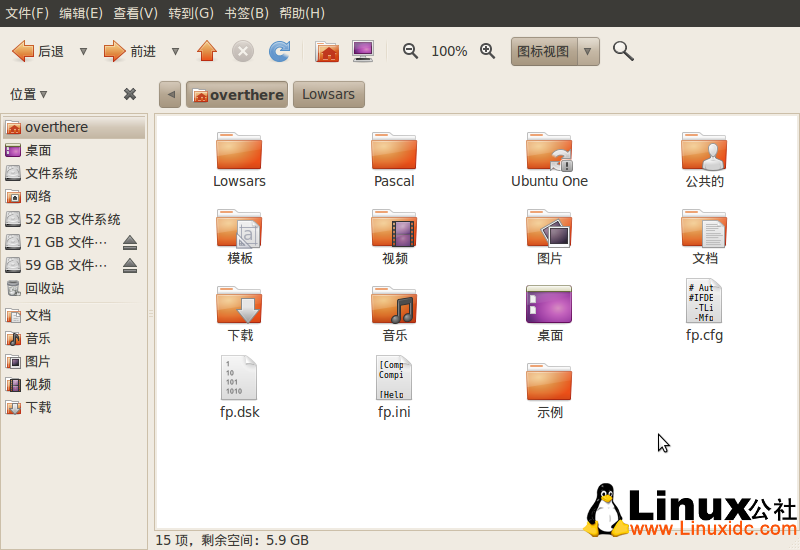Open the back history dropdown arrow
The width and height of the screenshot is (800, 550).
pyautogui.click(x=83, y=52)
